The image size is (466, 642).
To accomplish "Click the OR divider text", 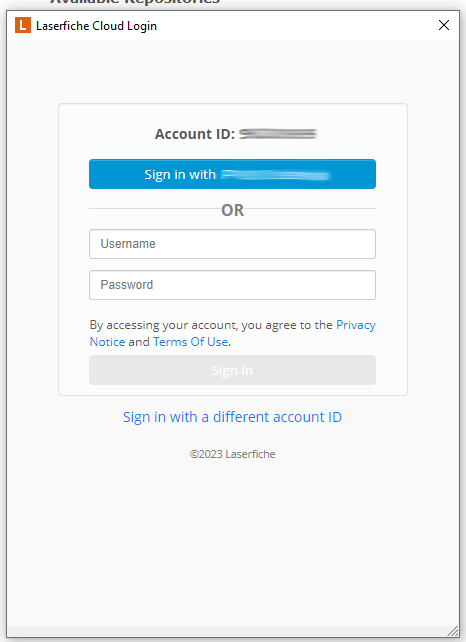I will point(233,210).
